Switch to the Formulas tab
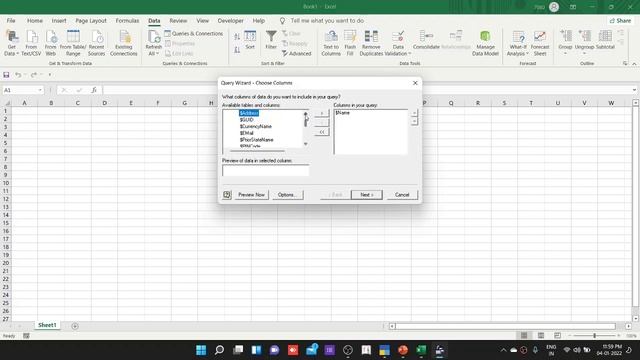The image size is (640, 360). [x=127, y=20]
